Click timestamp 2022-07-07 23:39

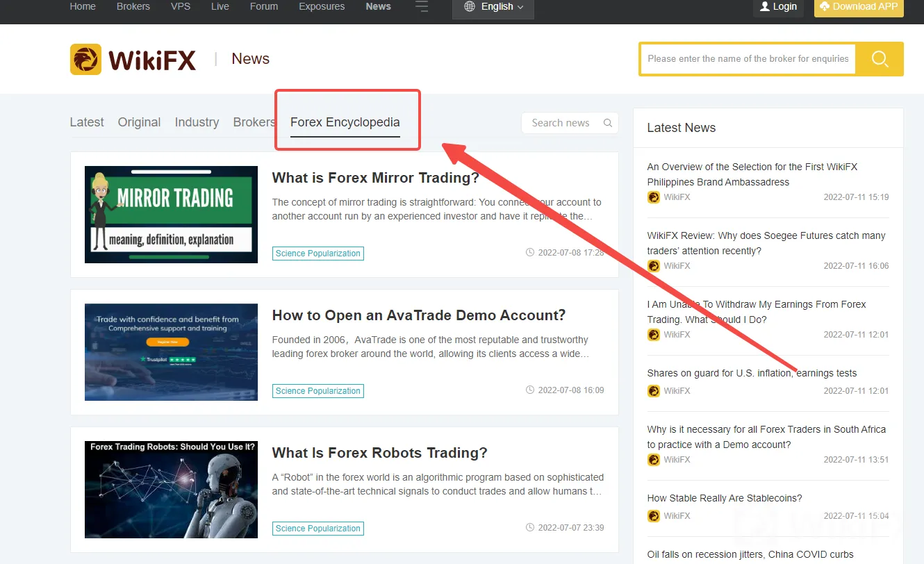coord(571,528)
